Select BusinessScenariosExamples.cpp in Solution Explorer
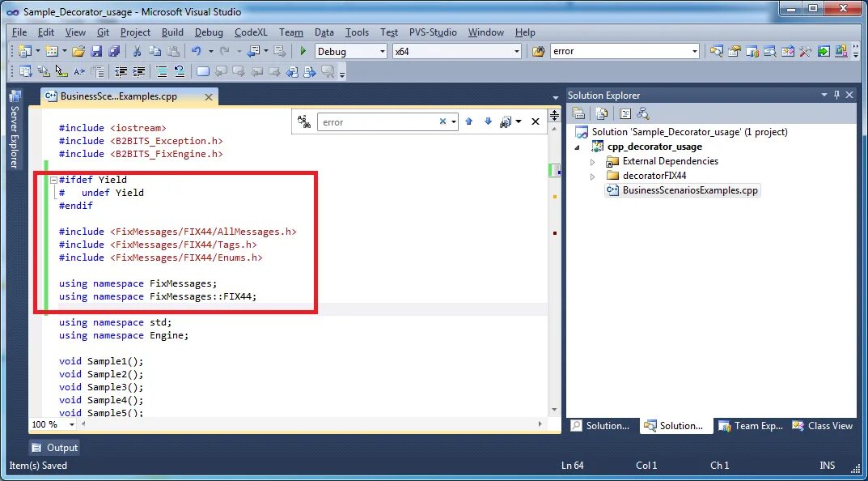 pyautogui.click(x=683, y=190)
